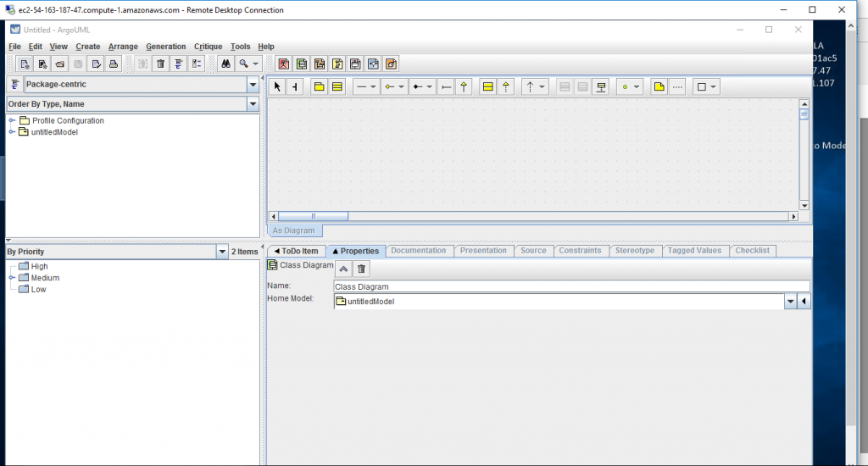The height and width of the screenshot is (466, 868).
Task: Click the diagram's horizontal scrollbar thumb
Action: point(314,217)
